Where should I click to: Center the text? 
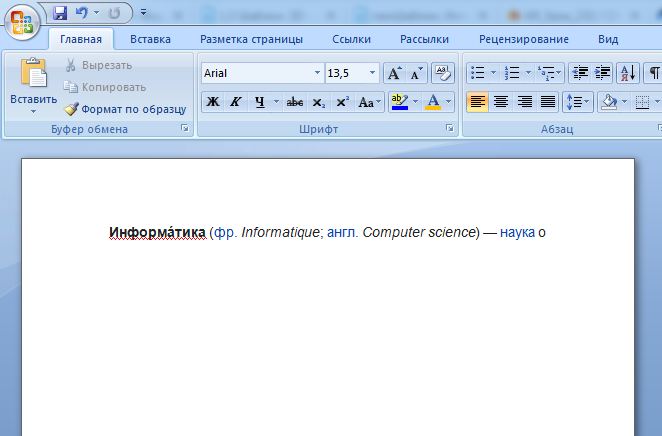point(501,102)
